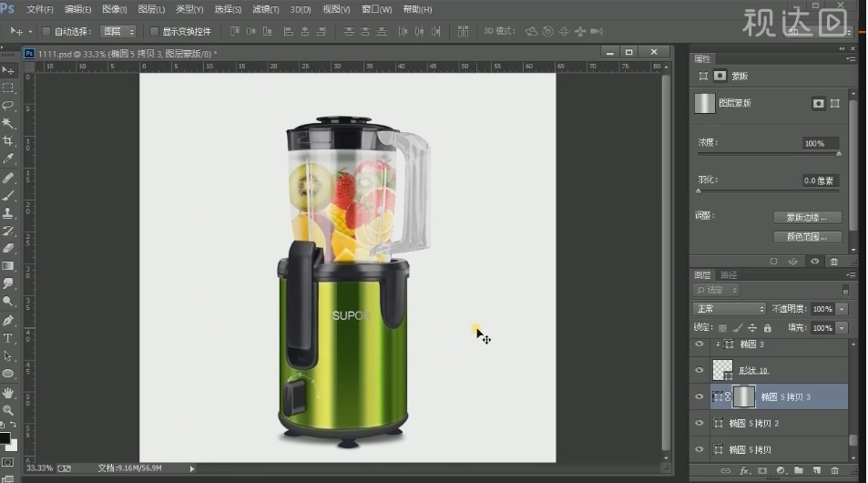Open the Move tool preset picker arrow
868x483 pixels.
pos(30,32)
